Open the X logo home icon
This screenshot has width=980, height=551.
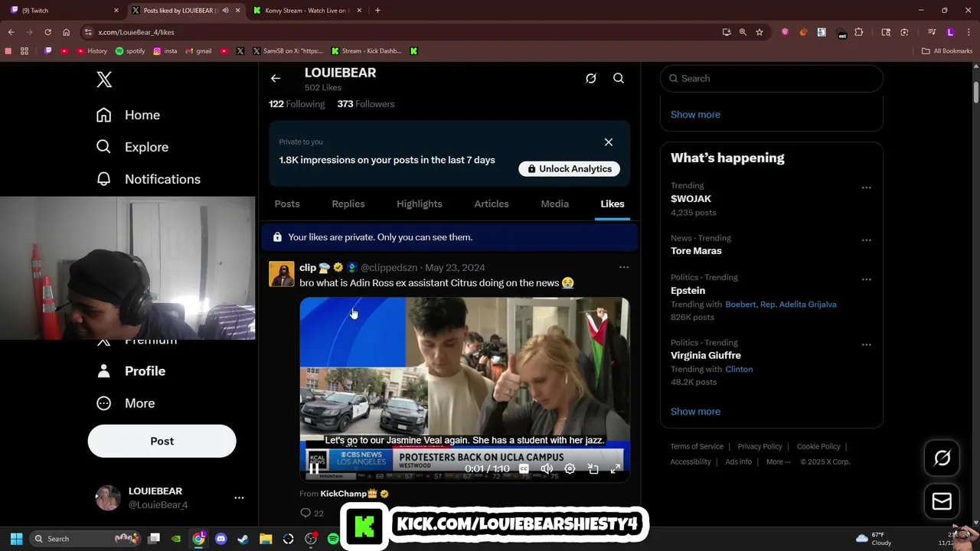click(x=104, y=80)
